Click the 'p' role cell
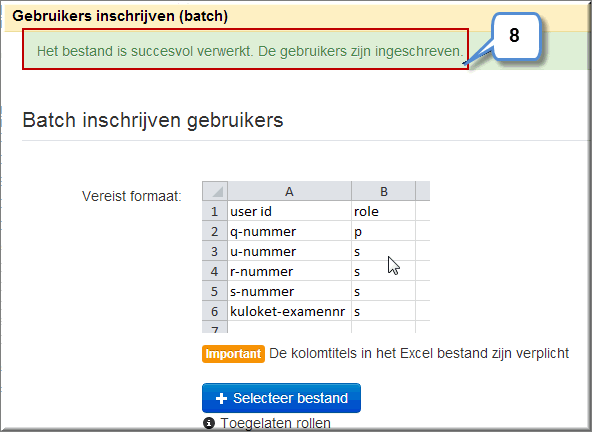This screenshot has height=432, width=592. [x=384, y=231]
